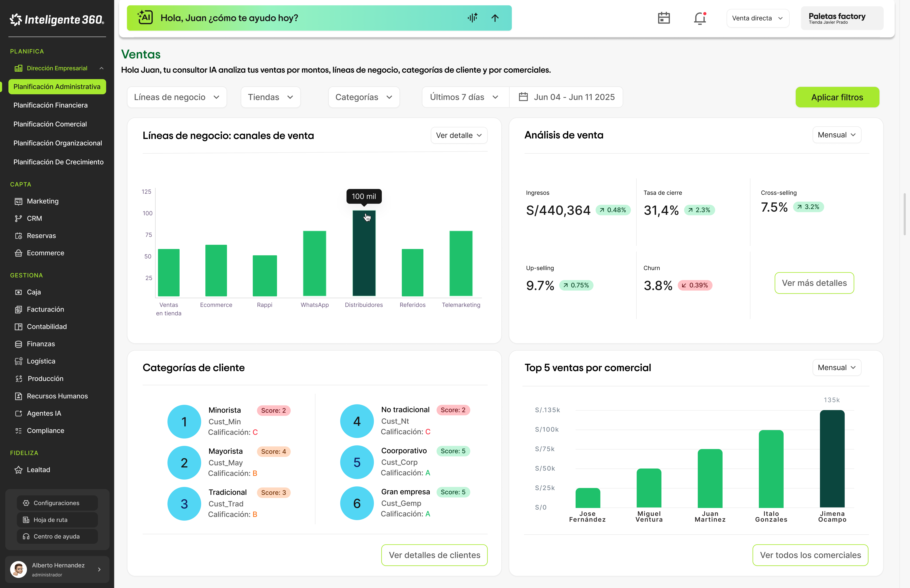Go to Planificación Comercial
The width and height of the screenshot is (910, 588).
pos(50,124)
